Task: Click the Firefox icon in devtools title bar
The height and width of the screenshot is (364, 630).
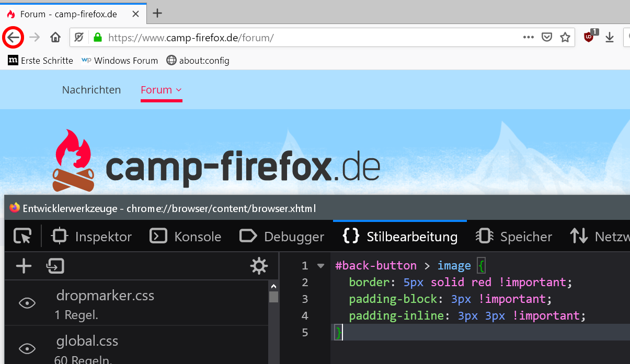Action: point(15,208)
